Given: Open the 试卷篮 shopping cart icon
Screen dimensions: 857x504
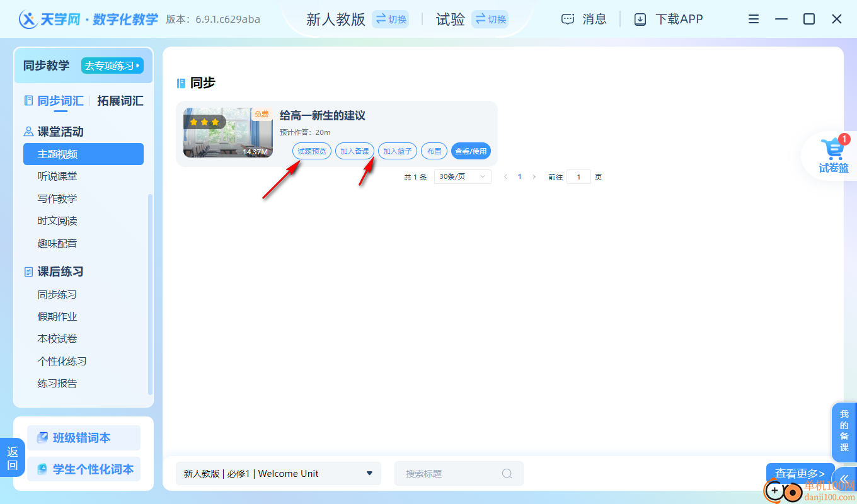Looking at the screenshot, I should 834,150.
